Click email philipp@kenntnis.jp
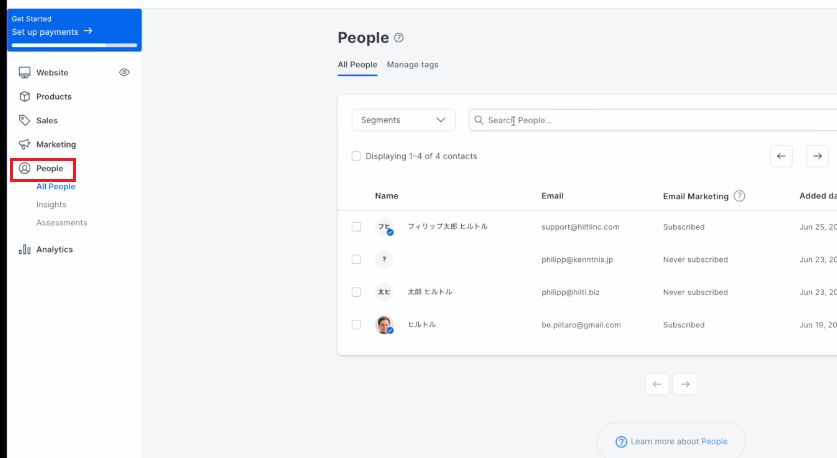Screen dimensions: 837x458 pos(577,259)
